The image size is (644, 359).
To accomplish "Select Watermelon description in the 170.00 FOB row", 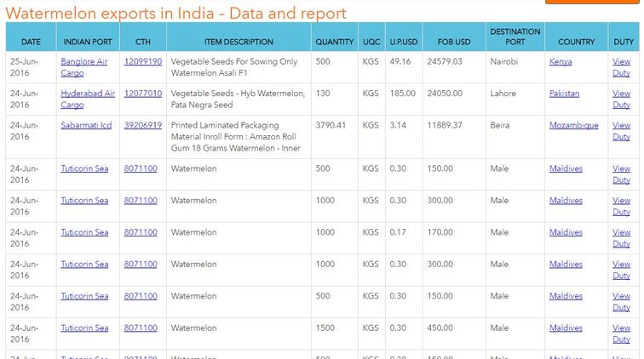I will (194, 232).
